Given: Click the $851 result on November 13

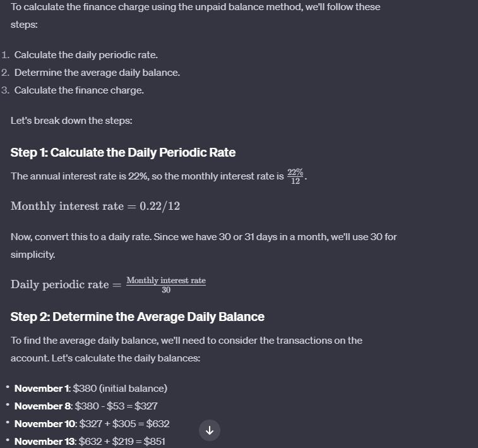Looking at the screenshot, I should [155, 442].
